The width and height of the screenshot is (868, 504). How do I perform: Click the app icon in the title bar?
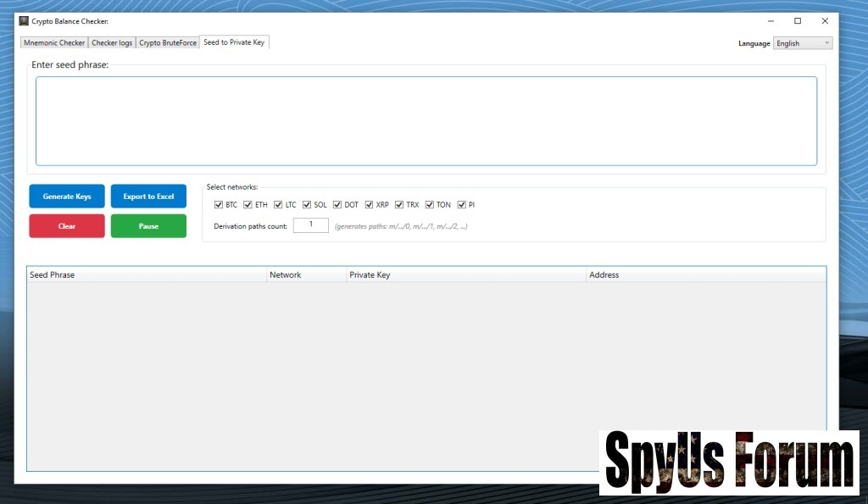click(24, 21)
